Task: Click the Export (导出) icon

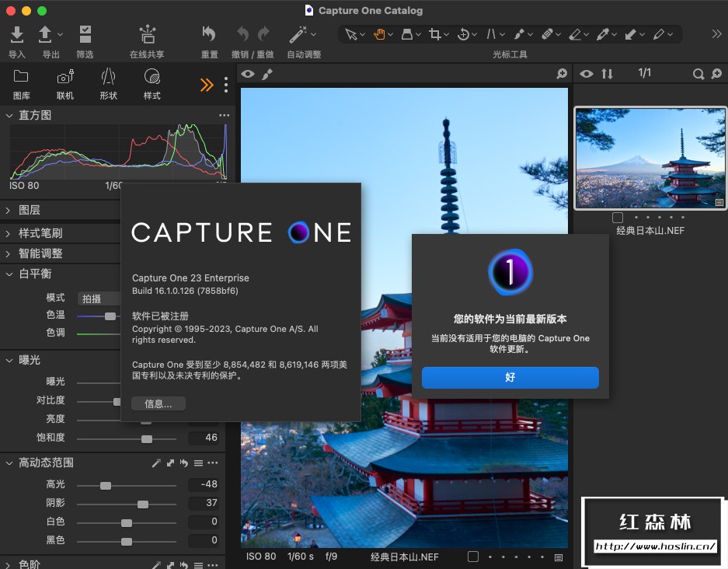Action: tap(46, 34)
